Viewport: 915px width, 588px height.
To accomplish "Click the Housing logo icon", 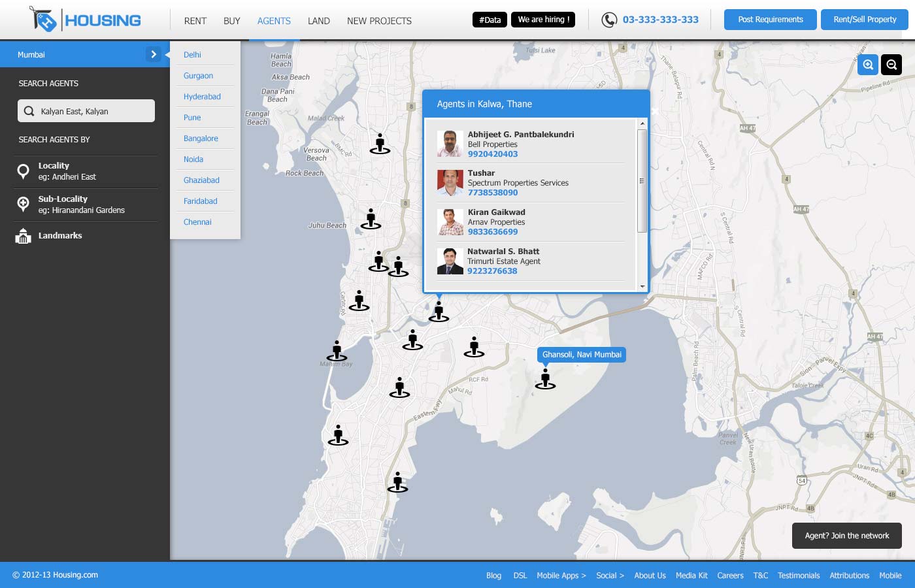I will point(44,20).
